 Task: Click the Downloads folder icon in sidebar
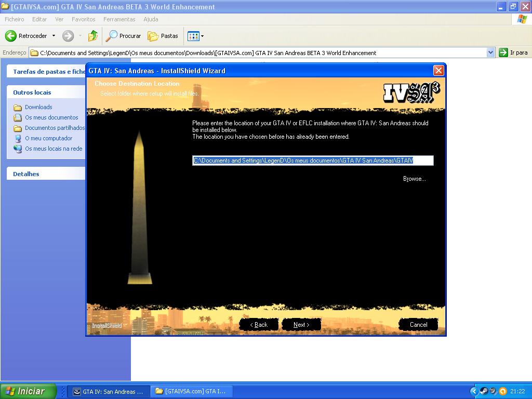point(17,108)
